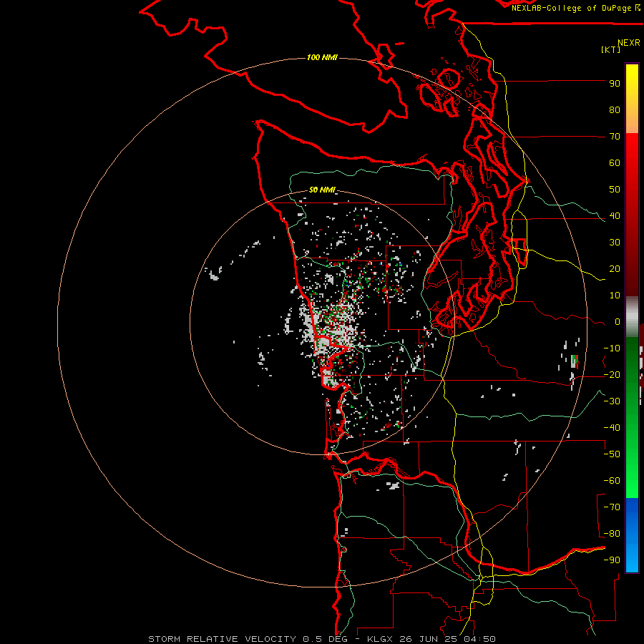The width and height of the screenshot is (644, 644).
Task: Click the 50 value on the velocity scale
Action: click(615, 190)
